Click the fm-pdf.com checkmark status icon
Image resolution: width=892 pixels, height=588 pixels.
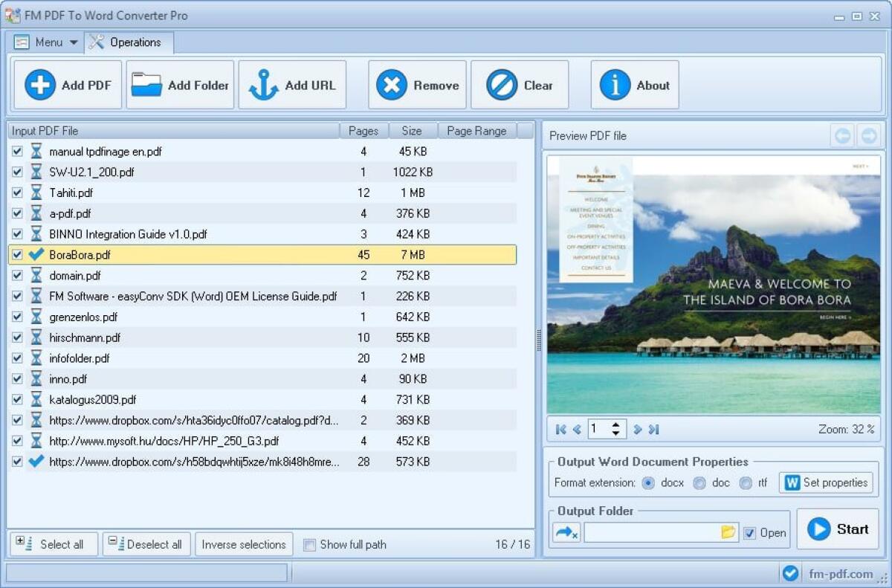coord(790,573)
